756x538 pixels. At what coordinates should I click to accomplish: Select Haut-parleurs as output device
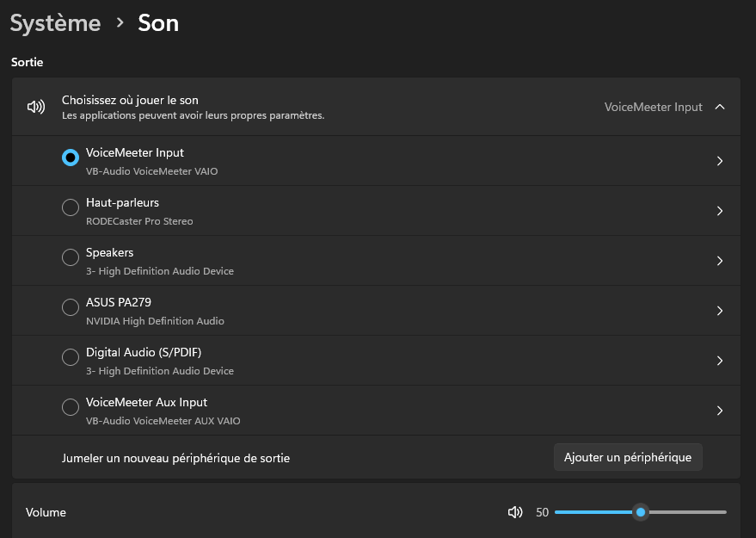coord(71,207)
